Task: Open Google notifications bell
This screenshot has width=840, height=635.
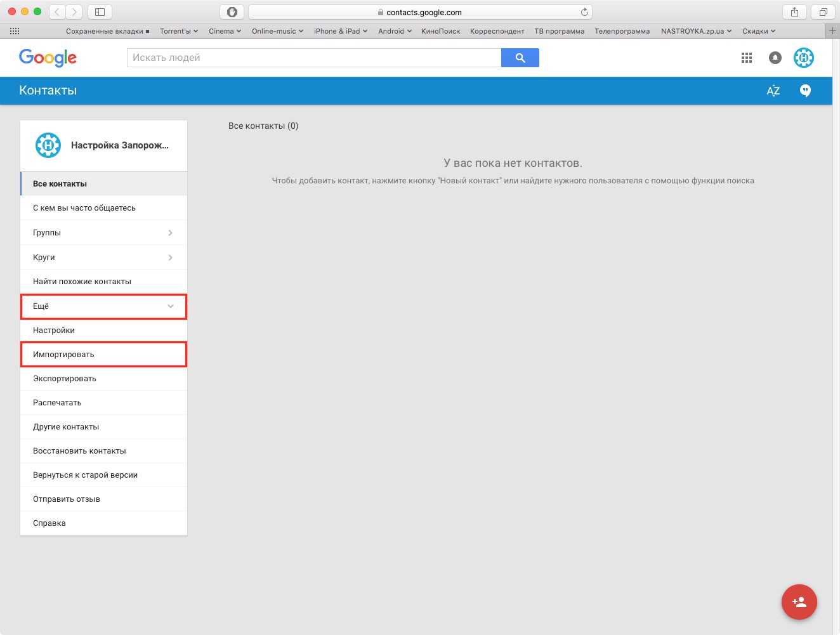Action: [x=775, y=58]
